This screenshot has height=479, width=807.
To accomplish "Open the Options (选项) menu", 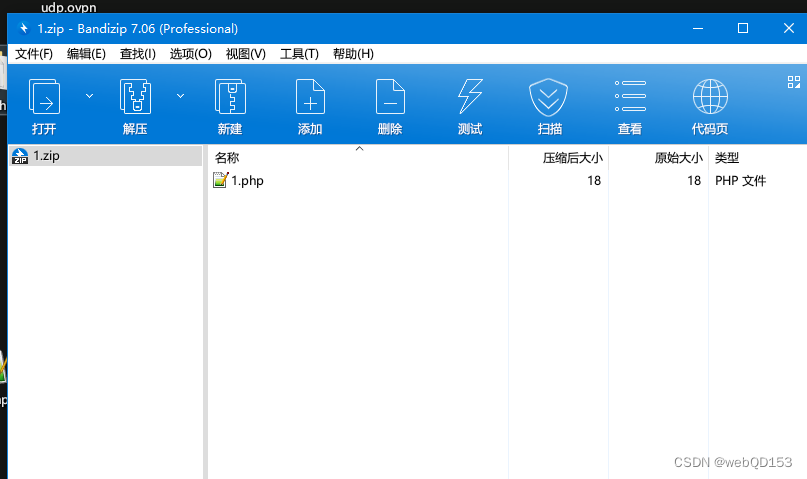I will pyautogui.click(x=191, y=54).
